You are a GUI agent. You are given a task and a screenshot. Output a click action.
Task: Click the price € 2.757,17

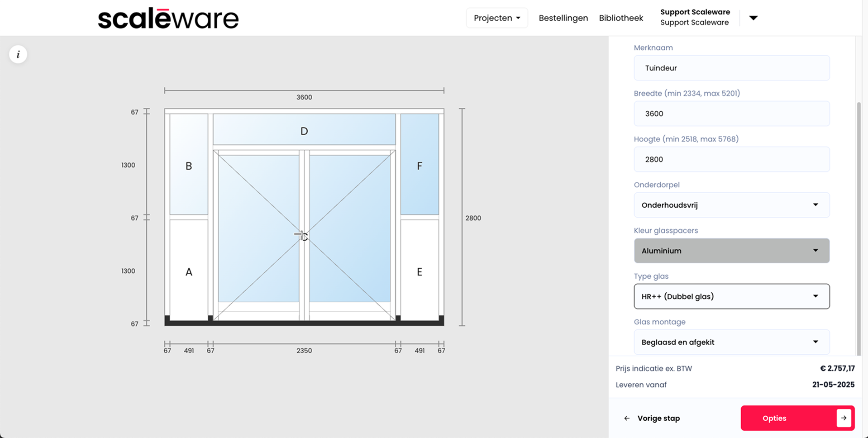[x=837, y=368]
